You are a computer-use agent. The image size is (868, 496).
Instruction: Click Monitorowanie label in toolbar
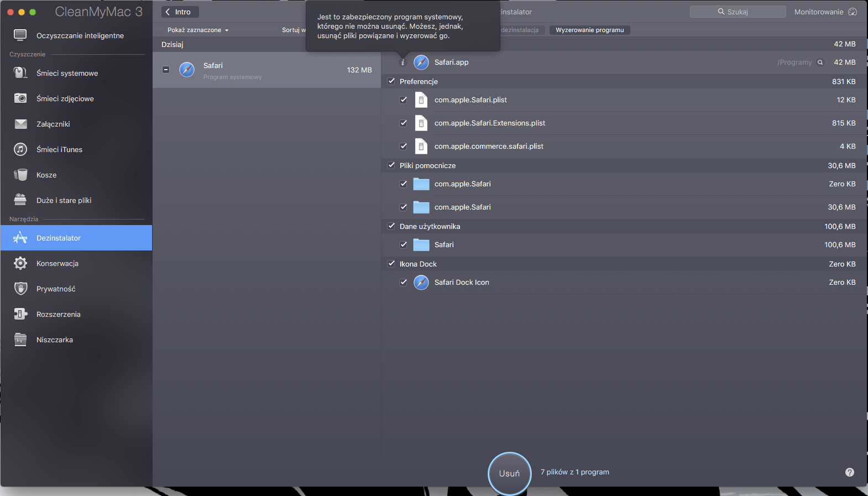(819, 12)
